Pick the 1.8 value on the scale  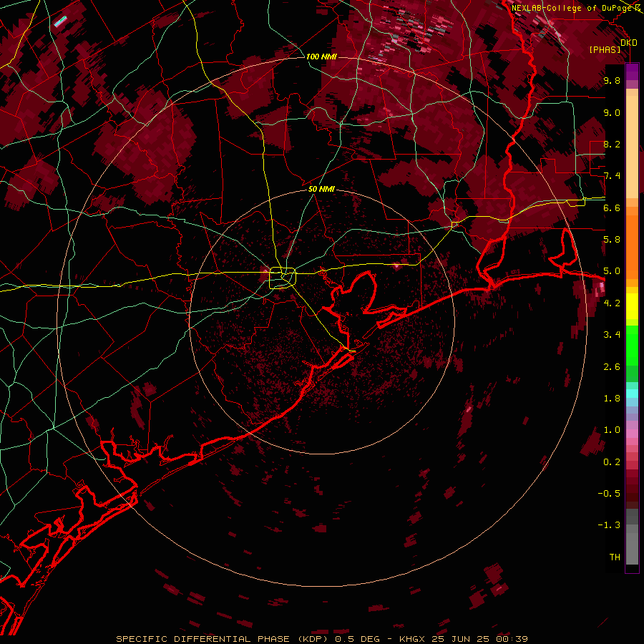click(x=612, y=398)
